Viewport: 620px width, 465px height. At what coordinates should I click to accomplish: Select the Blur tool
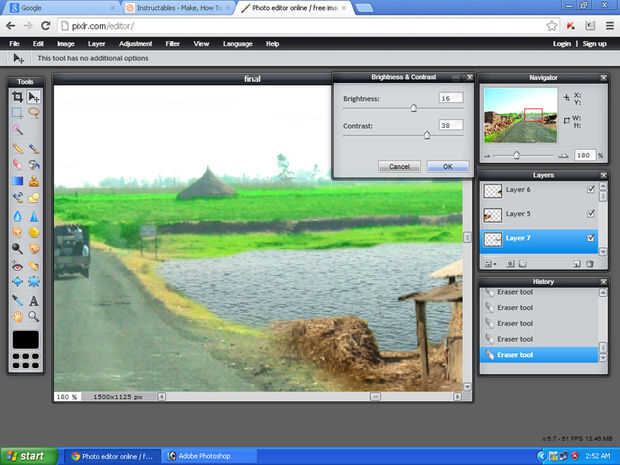(17, 216)
